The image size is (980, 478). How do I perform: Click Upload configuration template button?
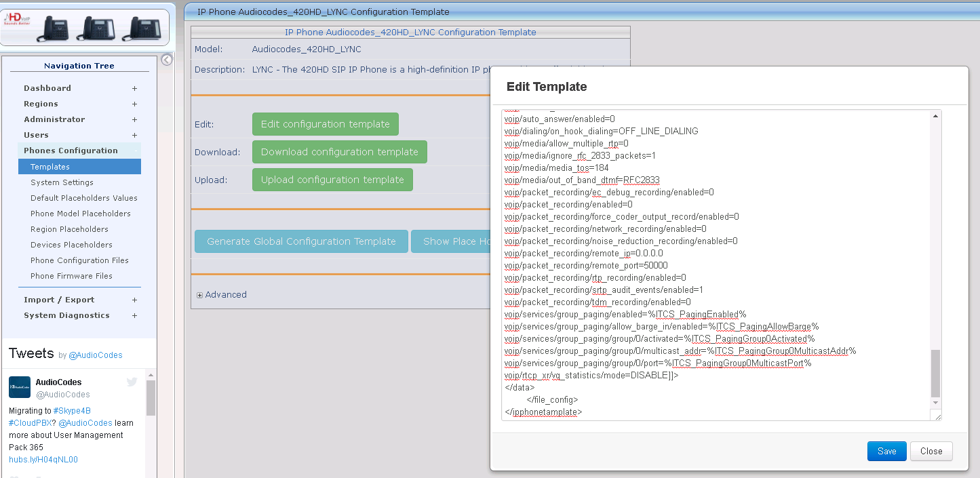pos(332,180)
